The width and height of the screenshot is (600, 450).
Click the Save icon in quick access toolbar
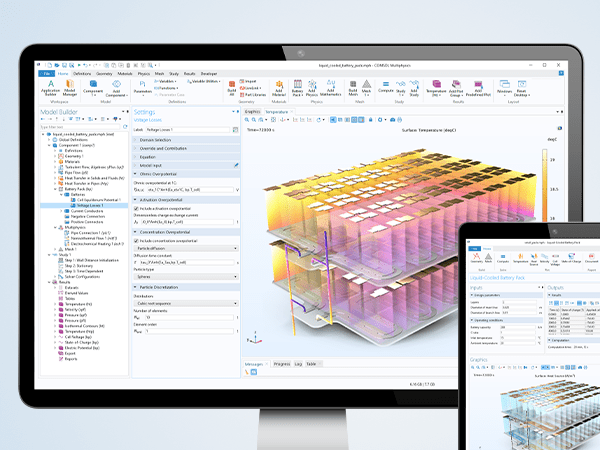click(64, 65)
